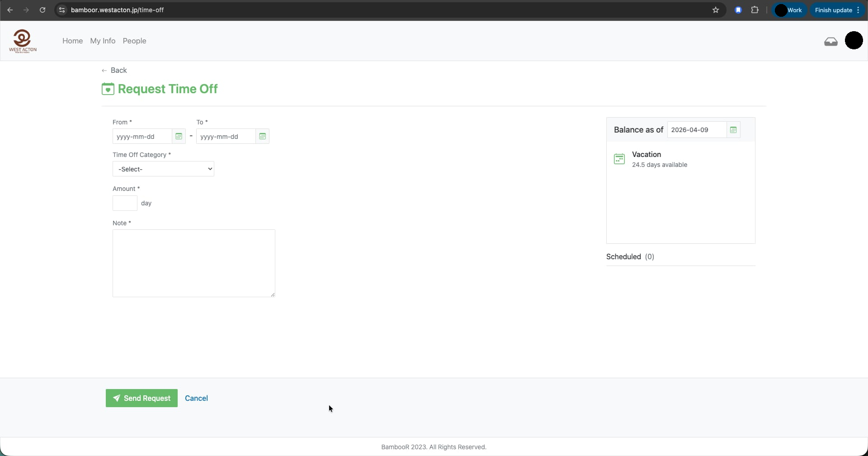Open the Chrome Finish update menu
868x456 pixels.
click(837, 10)
